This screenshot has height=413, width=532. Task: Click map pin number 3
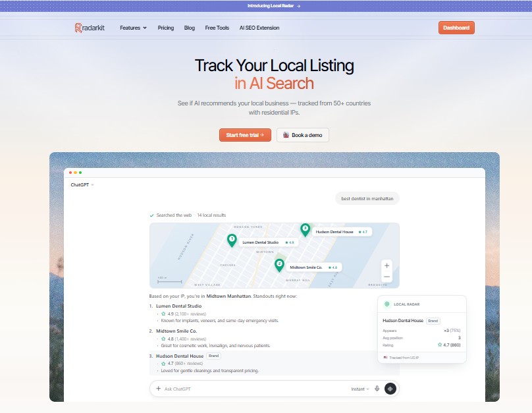tap(305, 230)
